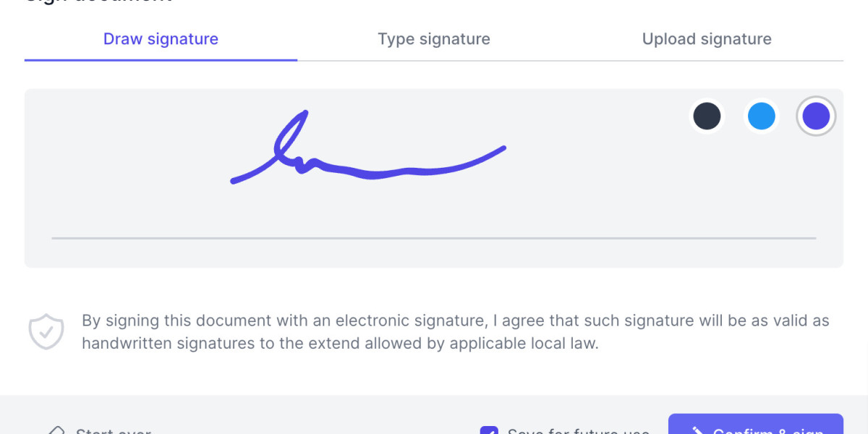Viewport: 868px width, 434px height.
Task: Select the dark navy ink color
Action: (x=707, y=116)
